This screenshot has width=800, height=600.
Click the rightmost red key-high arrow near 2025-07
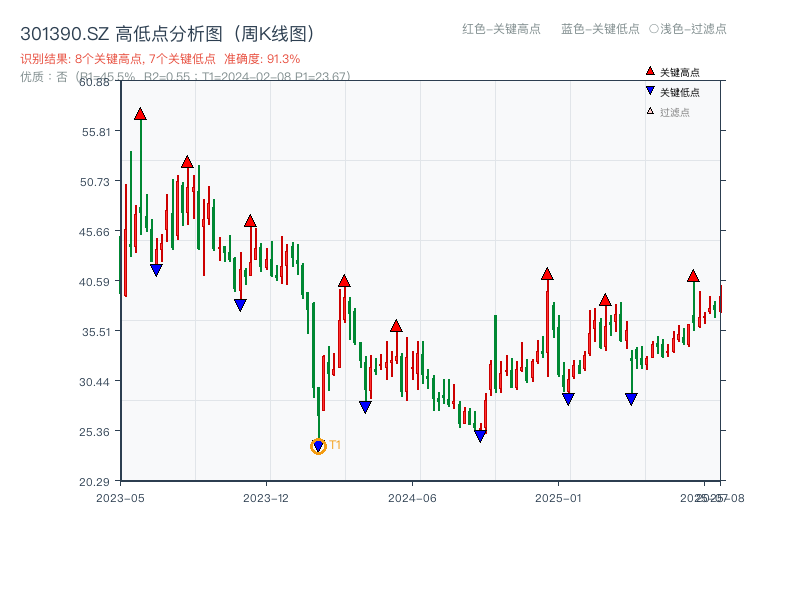tap(693, 277)
